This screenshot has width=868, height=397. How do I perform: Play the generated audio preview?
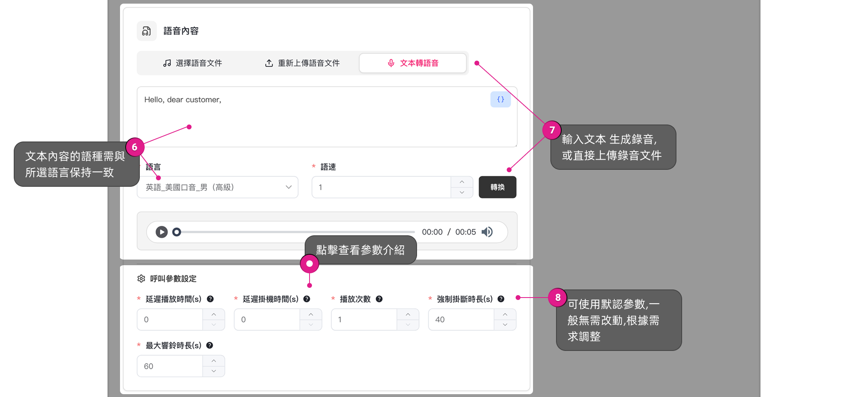click(x=162, y=232)
